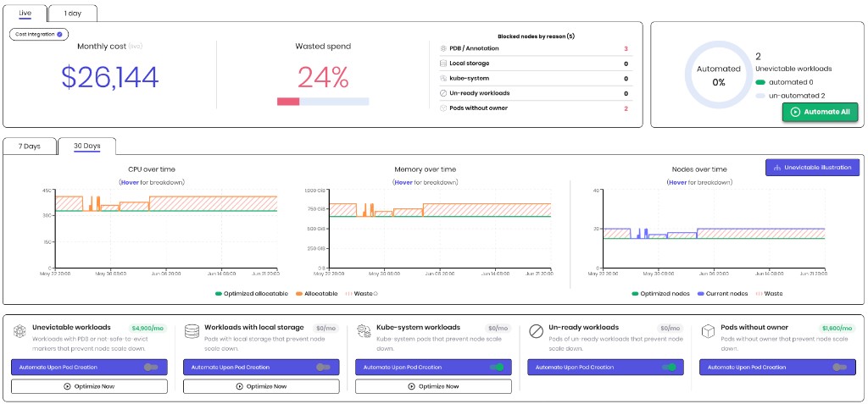Click the Unevictable workloads hexagon icon
The image size is (868, 404).
coord(20,331)
